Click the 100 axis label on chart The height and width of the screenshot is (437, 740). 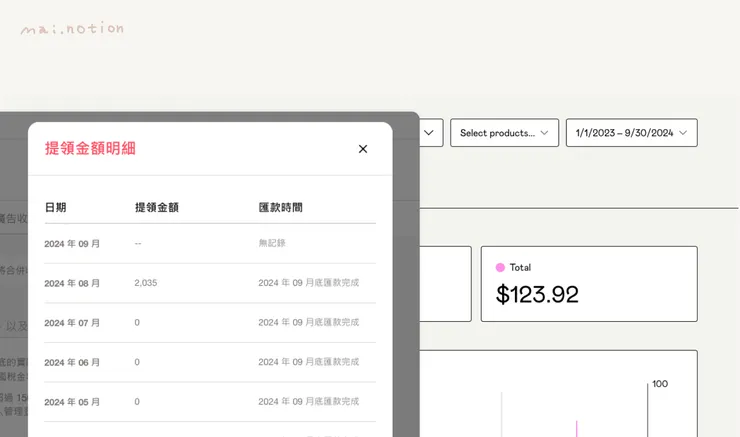[x=660, y=384]
